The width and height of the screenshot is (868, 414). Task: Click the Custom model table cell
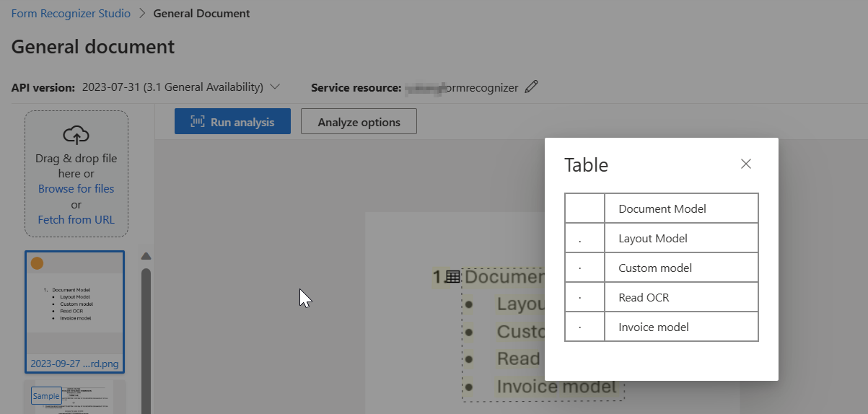click(x=681, y=268)
